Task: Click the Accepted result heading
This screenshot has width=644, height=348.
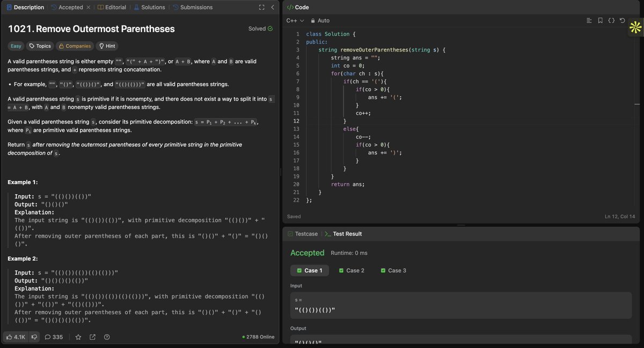Action: coord(308,253)
